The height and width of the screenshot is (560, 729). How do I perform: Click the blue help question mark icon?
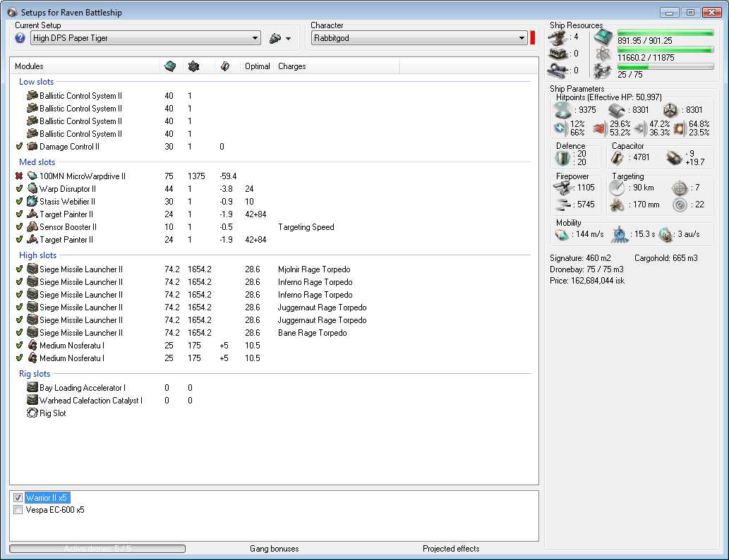[x=20, y=37]
